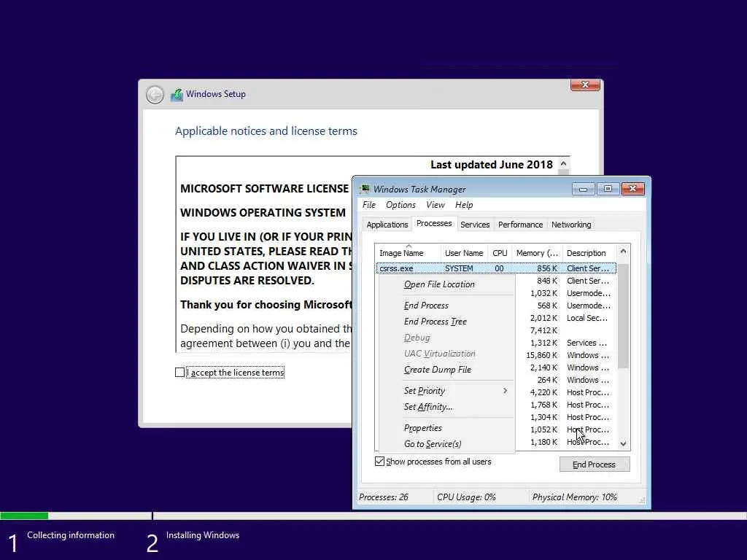
Task: Choose End Process in the context menu
Action: tap(447, 306)
